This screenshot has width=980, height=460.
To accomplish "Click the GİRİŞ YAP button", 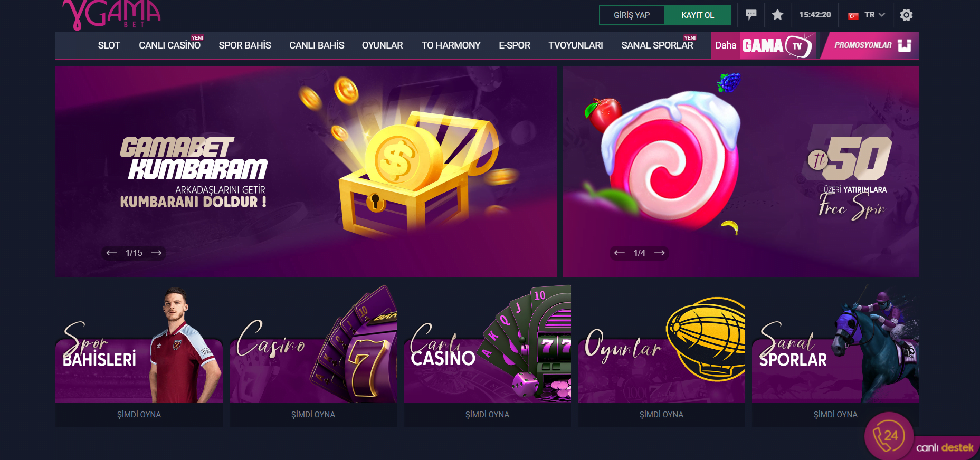I will click(632, 15).
